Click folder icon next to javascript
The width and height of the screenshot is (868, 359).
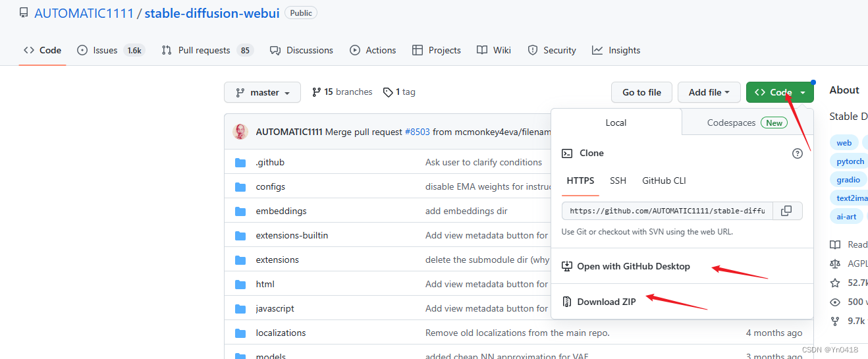coord(240,308)
